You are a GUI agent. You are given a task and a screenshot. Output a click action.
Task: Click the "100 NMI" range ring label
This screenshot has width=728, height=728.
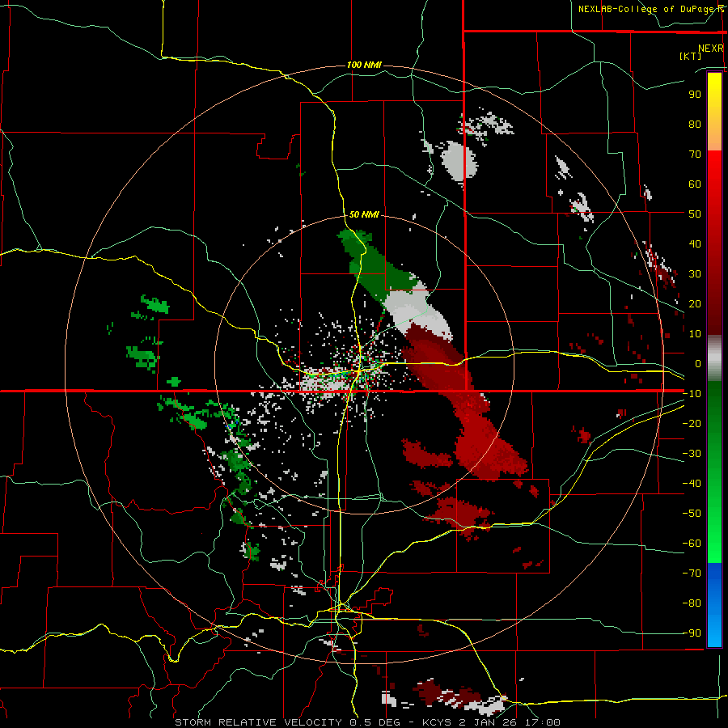[364, 65]
